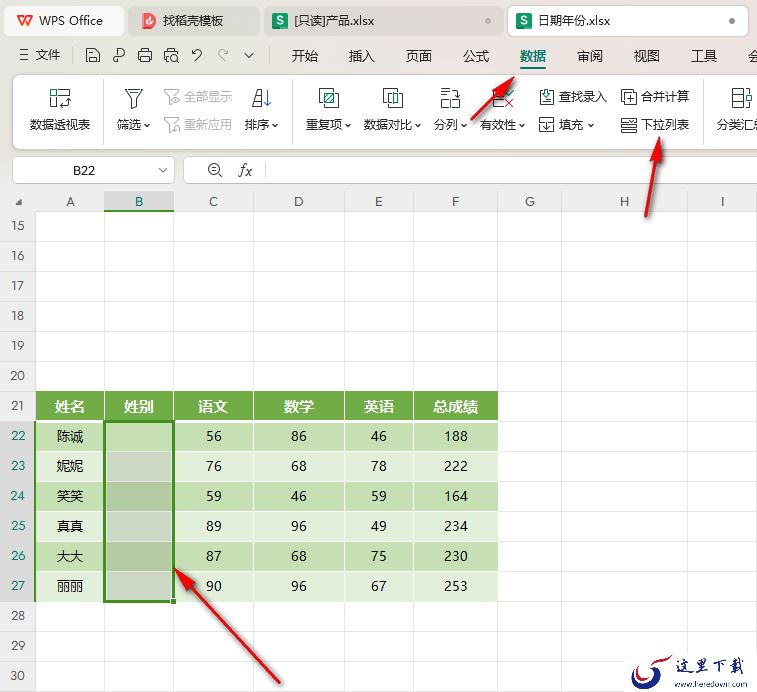This screenshot has height=692, width=757.
Task: Expand the 筛选 dropdown arrow
Action: [x=147, y=126]
